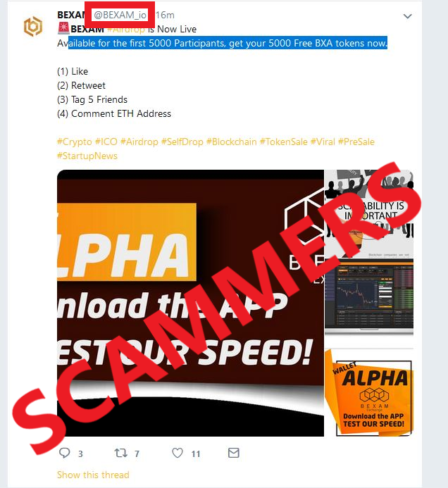View the orange Wallet ALPHA thumbnail
The width and height of the screenshot is (448, 488).
(369, 392)
